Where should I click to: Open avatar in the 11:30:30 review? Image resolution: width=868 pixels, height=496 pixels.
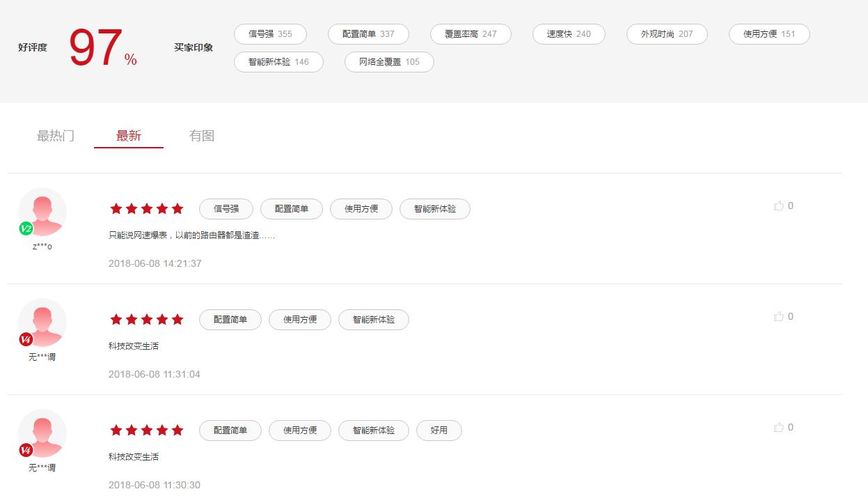click(42, 433)
